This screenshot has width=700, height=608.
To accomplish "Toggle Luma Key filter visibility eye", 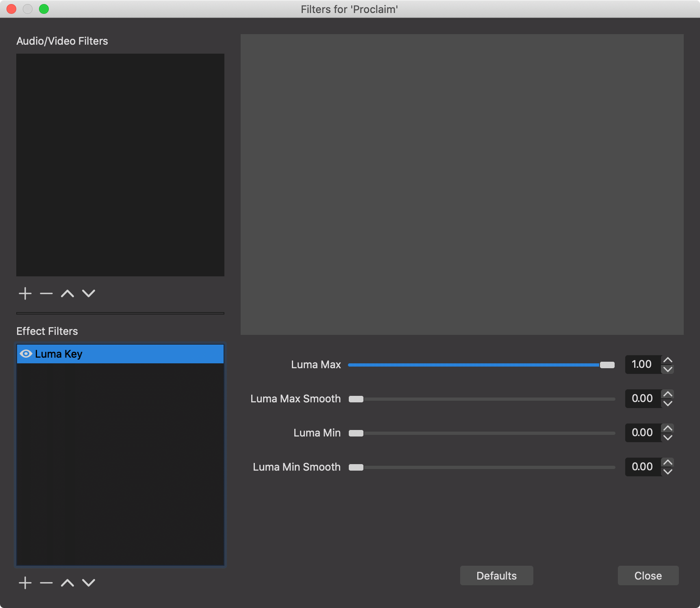I will (26, 354).
